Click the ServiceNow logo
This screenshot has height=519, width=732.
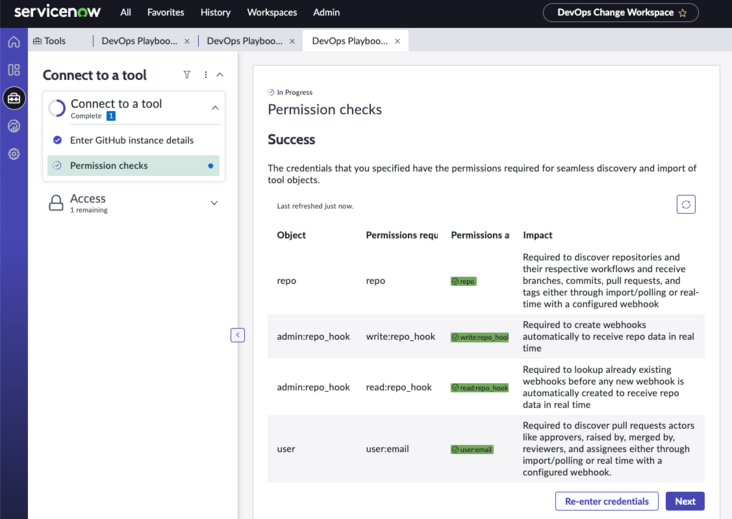pyautogui.click(x=57, y=12)
